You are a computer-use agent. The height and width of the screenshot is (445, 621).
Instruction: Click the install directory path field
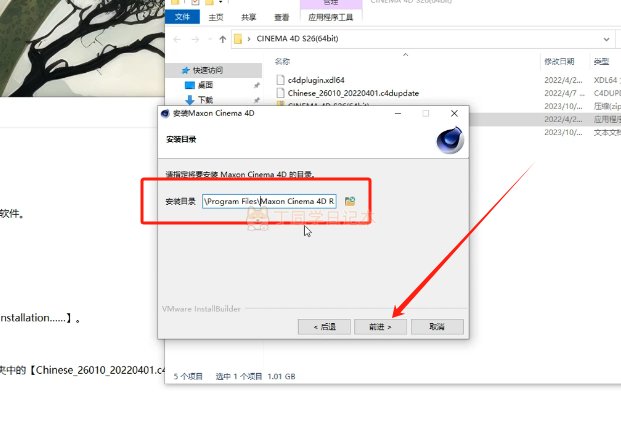pos(269,201)
